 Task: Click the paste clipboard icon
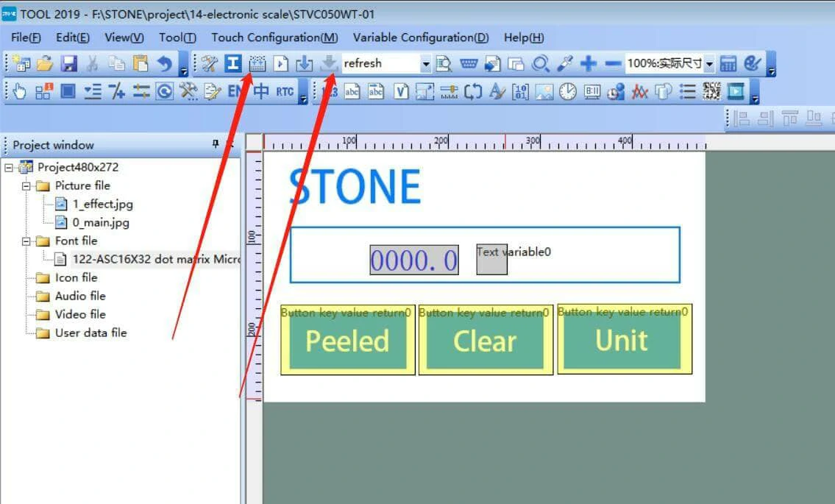[x=140, y=63]
